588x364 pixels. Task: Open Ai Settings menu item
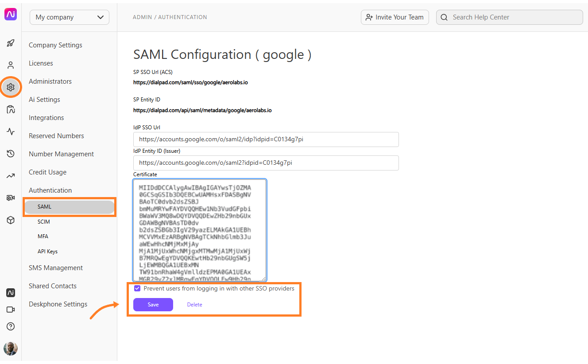point(44,100)
